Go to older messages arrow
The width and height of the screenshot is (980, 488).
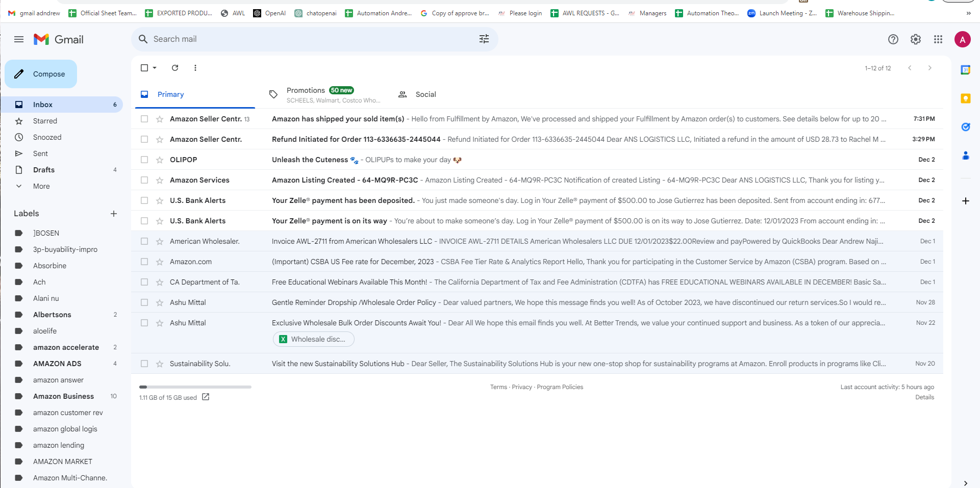tap(930, 68)
